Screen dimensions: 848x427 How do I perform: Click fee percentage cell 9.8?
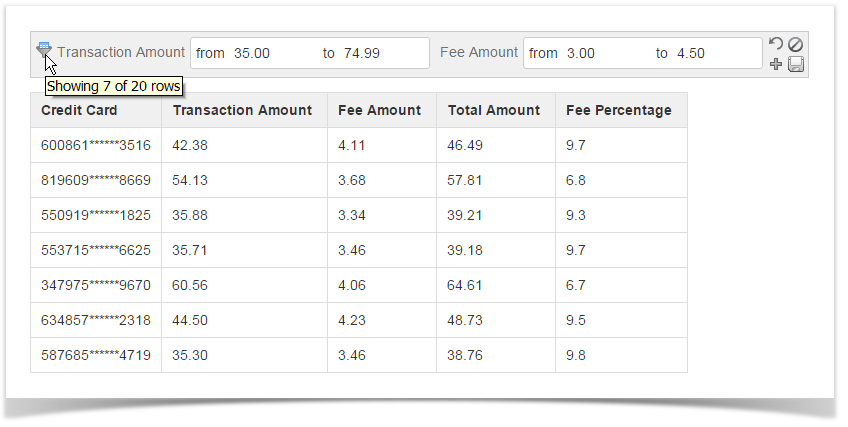(576, 355)
